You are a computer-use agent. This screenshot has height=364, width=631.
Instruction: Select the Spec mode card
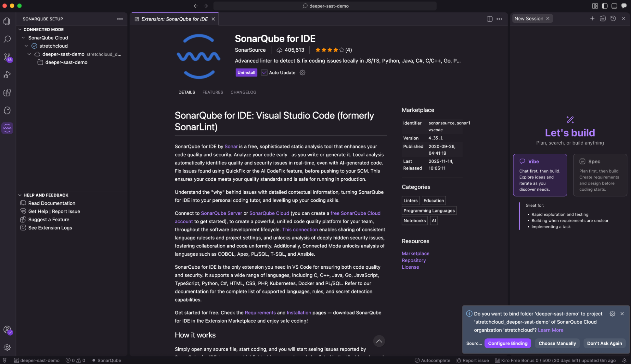599,175
